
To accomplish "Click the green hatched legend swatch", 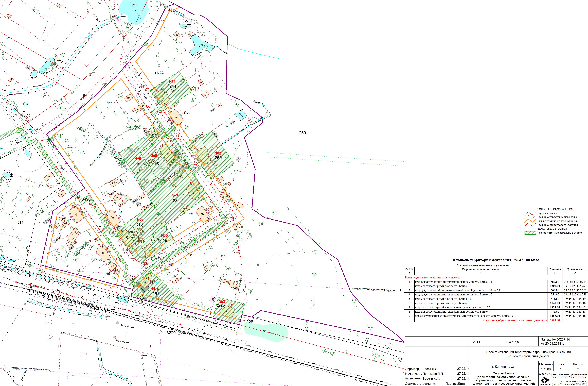I will point(530,233).
